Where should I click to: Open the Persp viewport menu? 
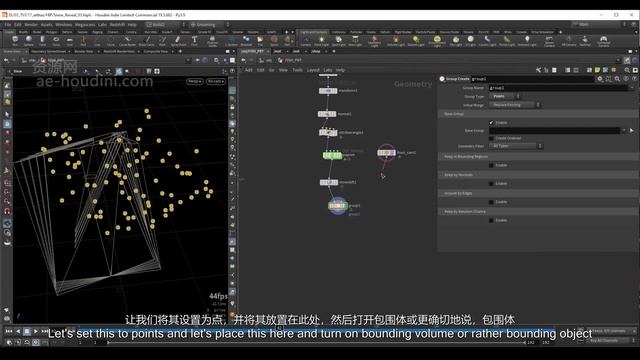pyautogui.click(x=195, y=81)
